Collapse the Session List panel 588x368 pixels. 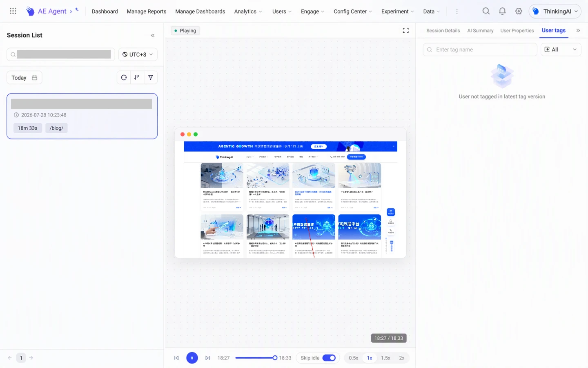coord(153,36)
